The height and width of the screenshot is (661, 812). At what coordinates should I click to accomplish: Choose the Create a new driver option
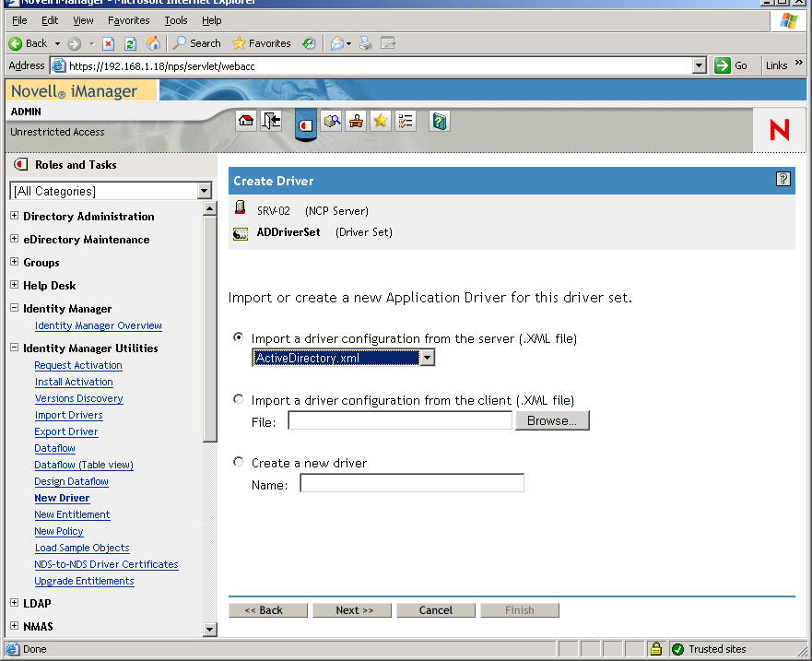tap(238, 462)
